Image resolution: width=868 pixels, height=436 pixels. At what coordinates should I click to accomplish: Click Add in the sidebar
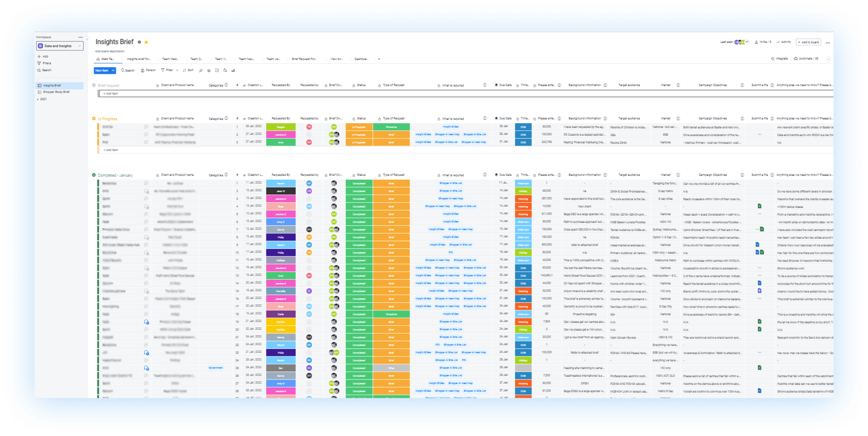click(43, 56)
